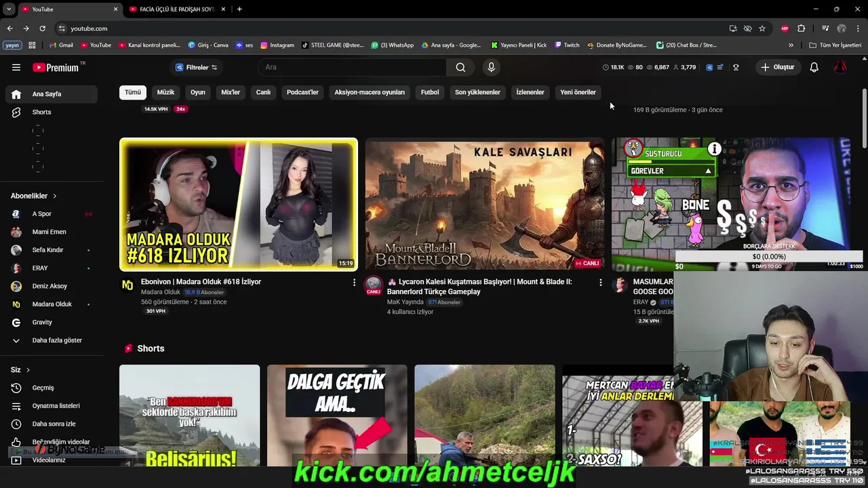
Task: Select the Tümü filter chip
Action: coord(133,92)
